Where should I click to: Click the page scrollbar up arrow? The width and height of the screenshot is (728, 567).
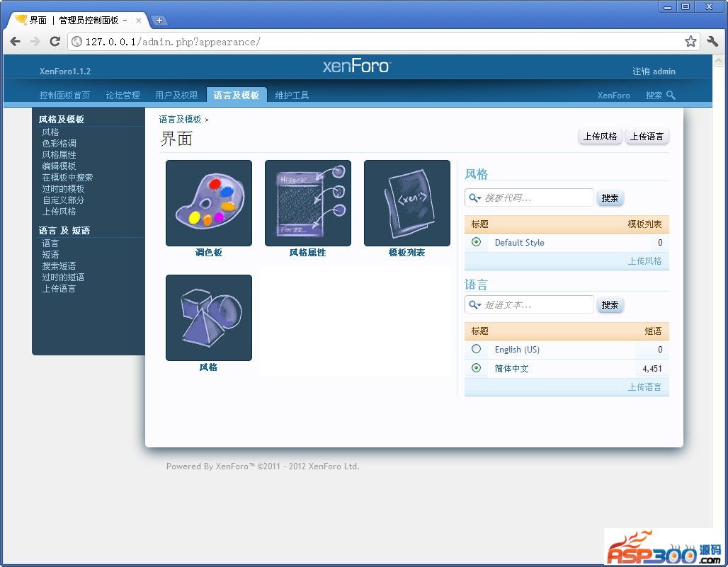pyautogui.click(x=718, y=60)
